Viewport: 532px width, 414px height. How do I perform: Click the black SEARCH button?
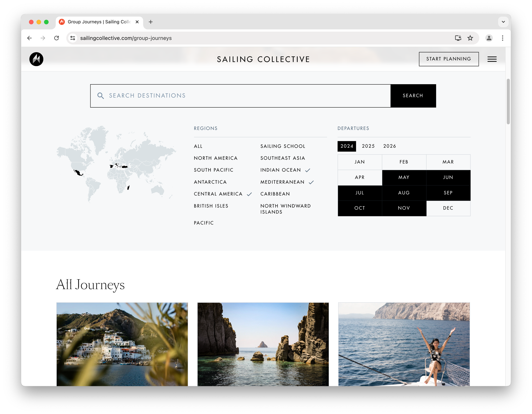tap(413, 96)
